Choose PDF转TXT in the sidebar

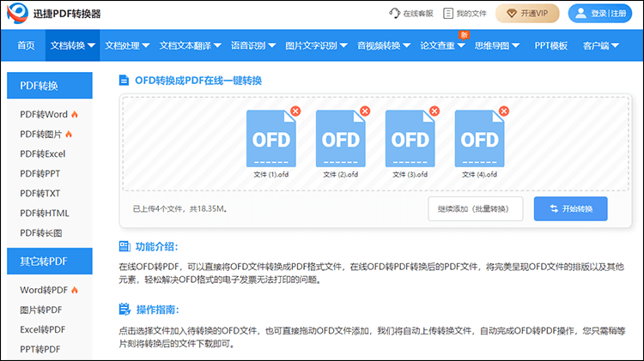tap(39, 193)
